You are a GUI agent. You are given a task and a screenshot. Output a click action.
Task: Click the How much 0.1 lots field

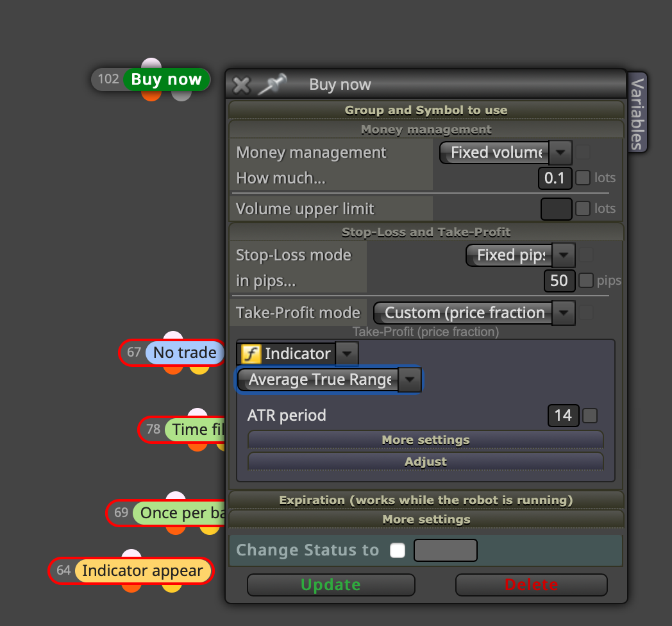pos(555,178)
